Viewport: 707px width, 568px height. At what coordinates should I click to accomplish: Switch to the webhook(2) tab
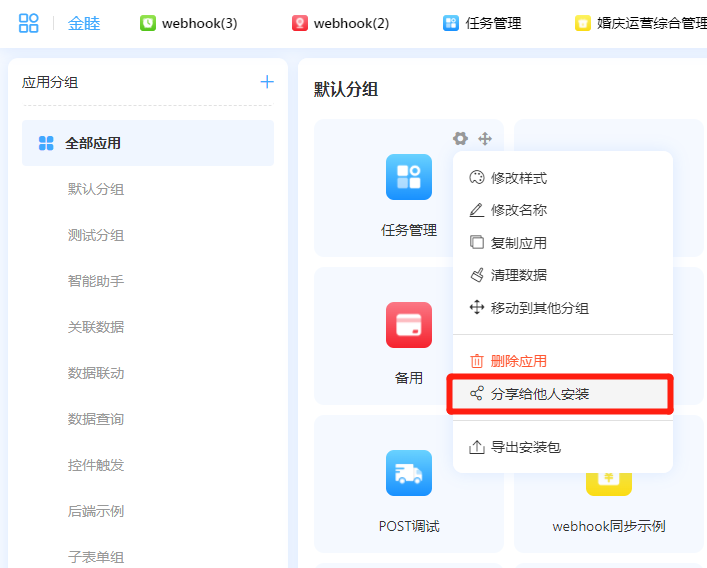(341, 23)
